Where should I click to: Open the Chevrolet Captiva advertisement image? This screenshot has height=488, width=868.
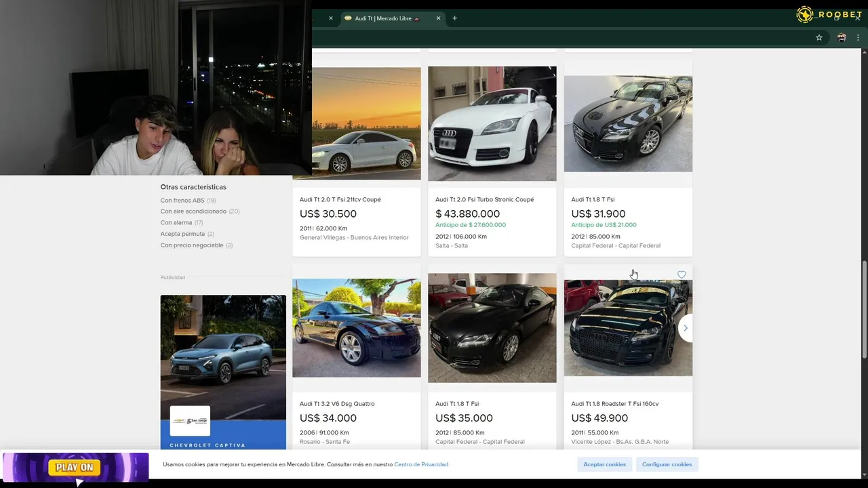coord(223,352)
